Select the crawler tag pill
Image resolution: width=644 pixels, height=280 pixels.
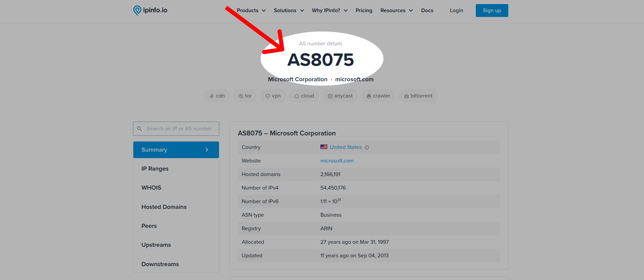[x=378, y=96]
